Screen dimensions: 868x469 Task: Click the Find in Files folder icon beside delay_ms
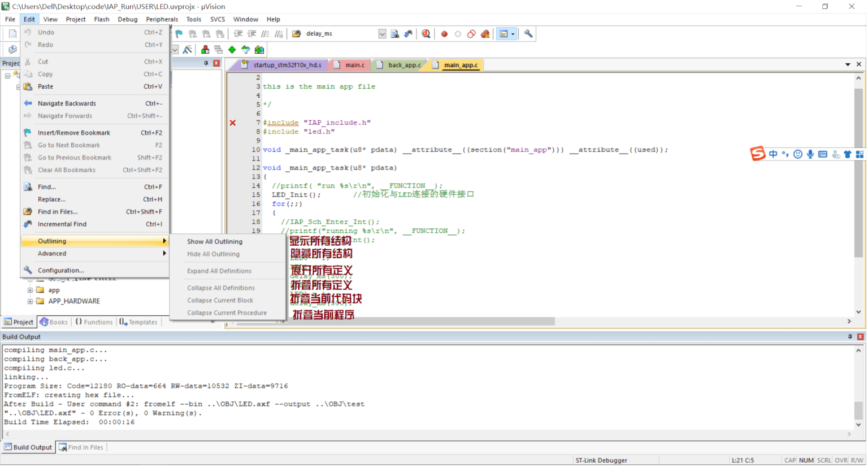pyautogui.click(x=296, y=34)
